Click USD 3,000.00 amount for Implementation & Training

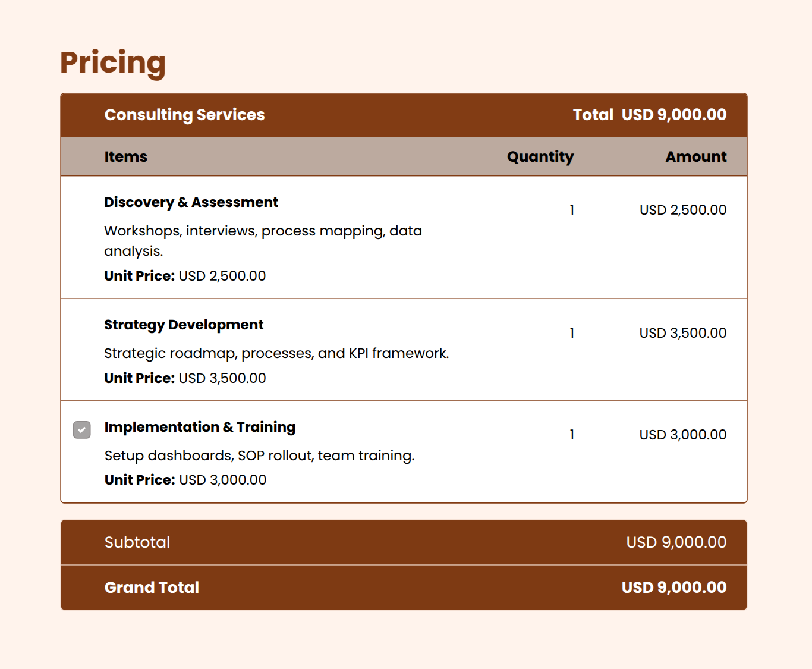coord(682,435)
